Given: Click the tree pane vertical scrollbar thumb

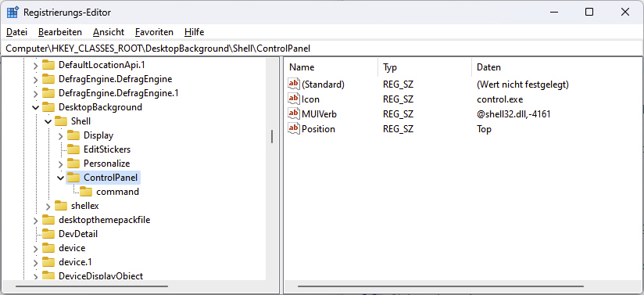Looking at the screenshot, I should [272, 137].
